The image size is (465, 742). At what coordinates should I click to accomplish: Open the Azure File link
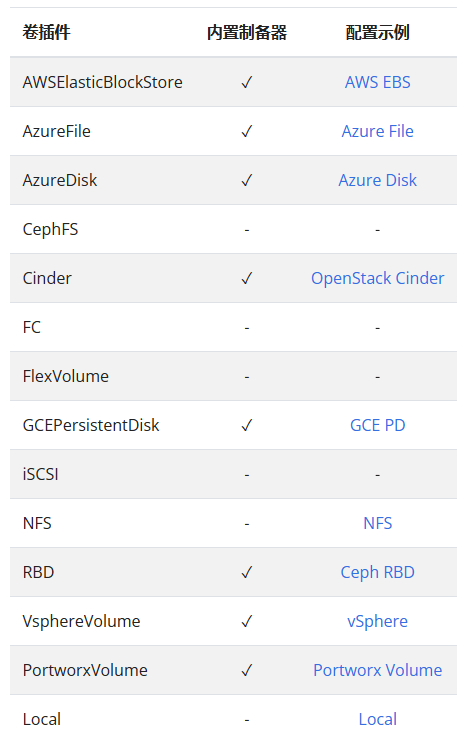pos(377,131)
